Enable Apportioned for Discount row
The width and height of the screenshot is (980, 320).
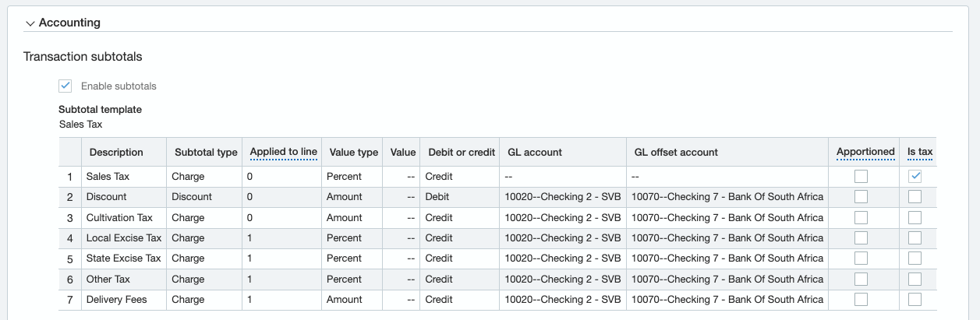861,197
